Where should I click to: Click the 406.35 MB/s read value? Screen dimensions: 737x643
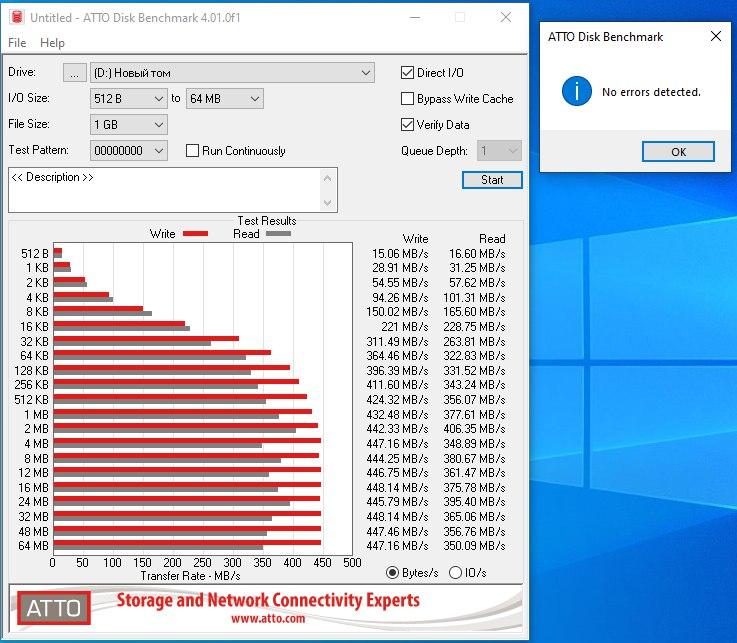coord(474,429)
